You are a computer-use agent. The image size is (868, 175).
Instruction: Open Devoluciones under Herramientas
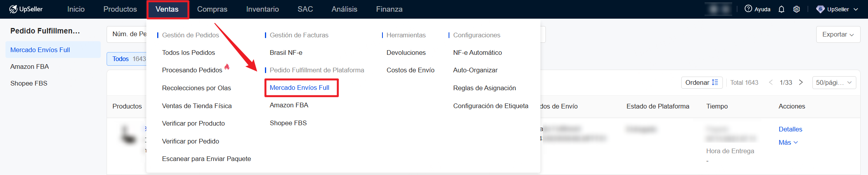pyautogui.click(x=406, y=52)
